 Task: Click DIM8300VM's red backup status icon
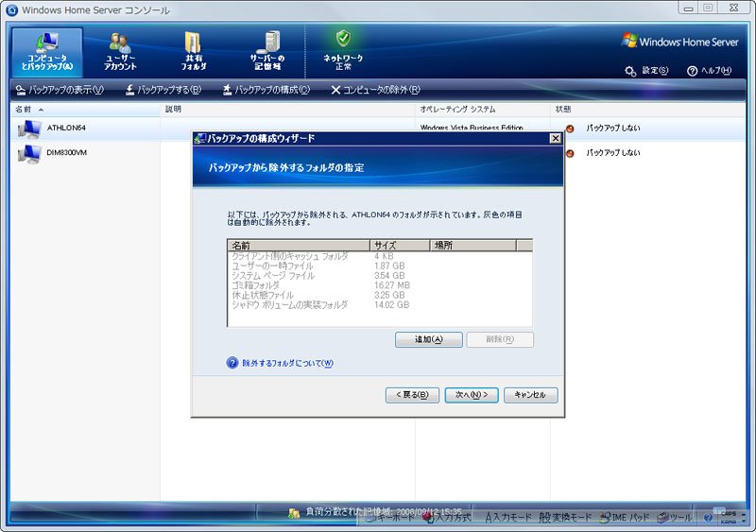tap(570, 153)
